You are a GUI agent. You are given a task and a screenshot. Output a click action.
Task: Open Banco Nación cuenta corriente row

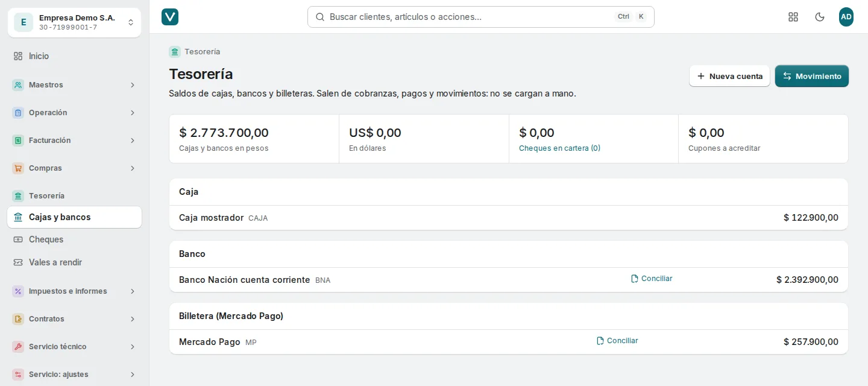coord(509,280)
